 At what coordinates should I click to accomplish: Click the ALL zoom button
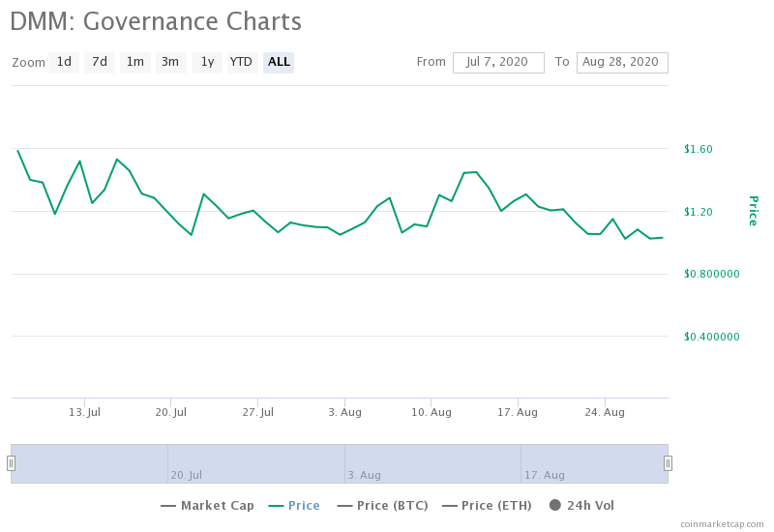[279, 62]
